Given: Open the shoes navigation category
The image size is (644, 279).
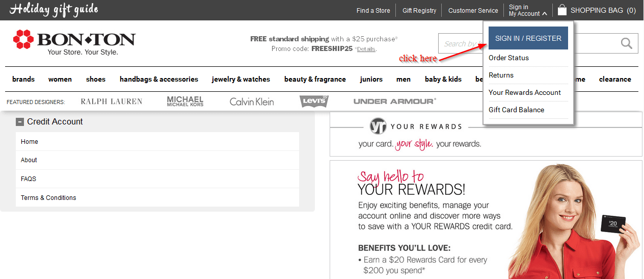Looking at the screenshot, I should click(x=96, y=79).
